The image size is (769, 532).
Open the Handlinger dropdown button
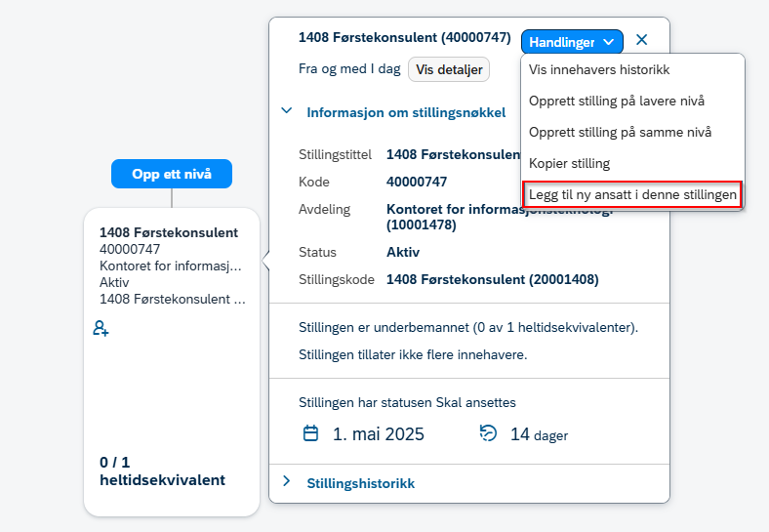(572, 42)
